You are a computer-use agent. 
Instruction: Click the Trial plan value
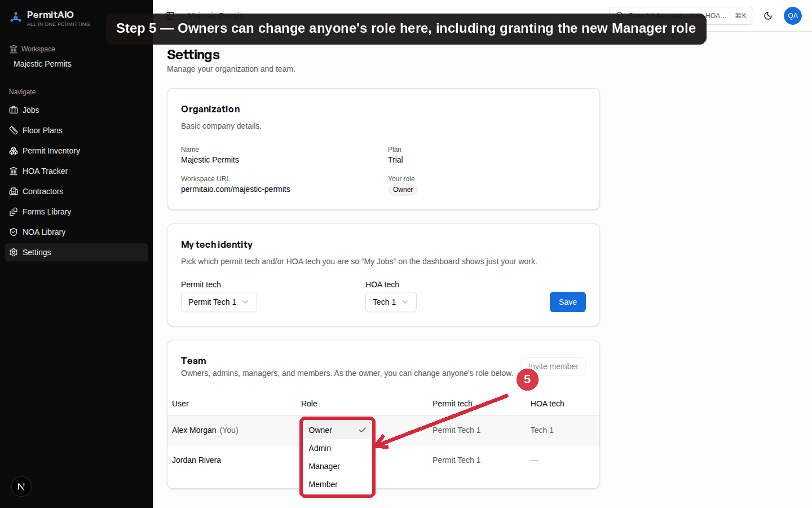coord(395,160)
